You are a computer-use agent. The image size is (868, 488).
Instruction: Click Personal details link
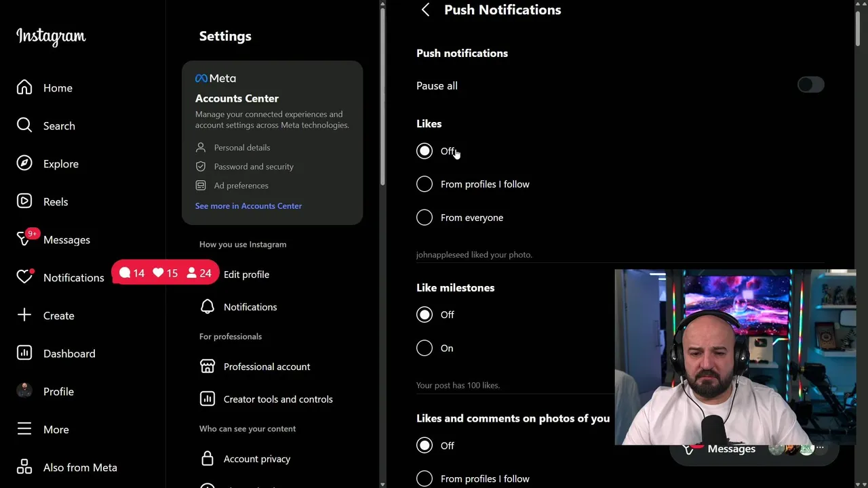[x=242, y=148]
